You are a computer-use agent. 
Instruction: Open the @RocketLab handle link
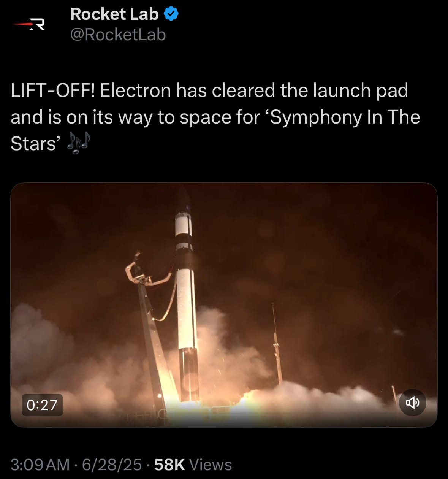click(118, 35)
